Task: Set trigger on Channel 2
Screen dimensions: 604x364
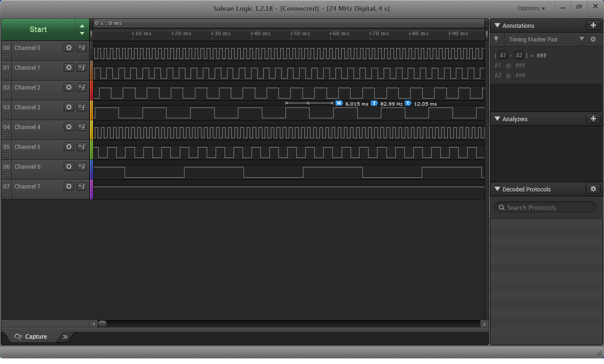Action: 82,87
